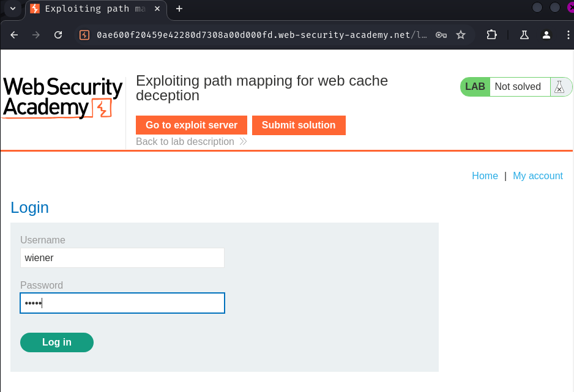Click the green Log in button
The width and height of the screenshot is (574, 392).
tap(57, 342)
